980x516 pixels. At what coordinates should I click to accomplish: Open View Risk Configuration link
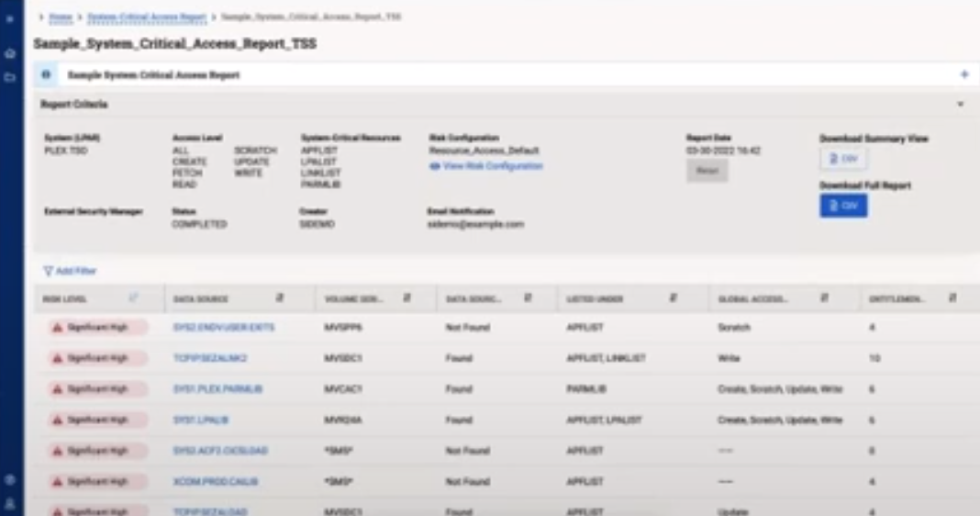[486, 166]
